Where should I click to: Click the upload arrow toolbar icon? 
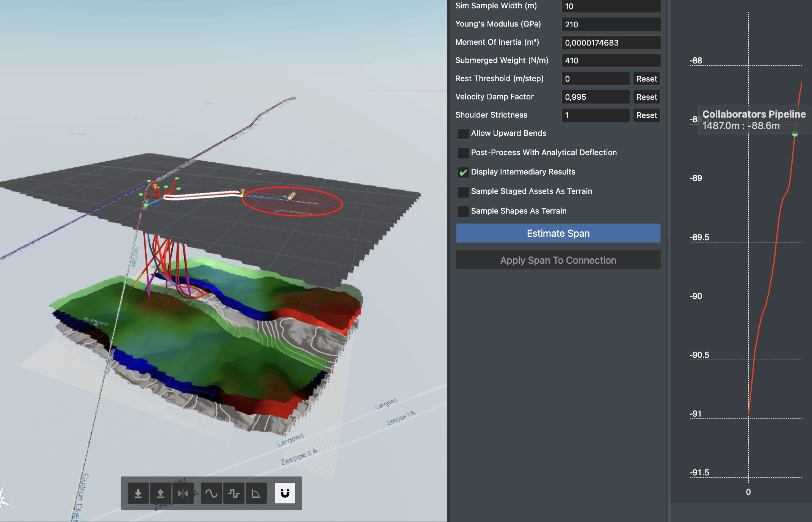160,493
